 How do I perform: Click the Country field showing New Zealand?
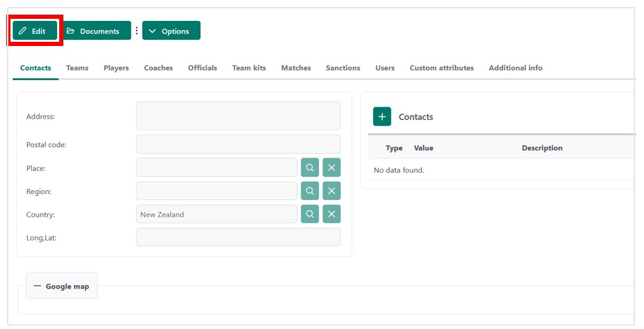click(217, 214)
